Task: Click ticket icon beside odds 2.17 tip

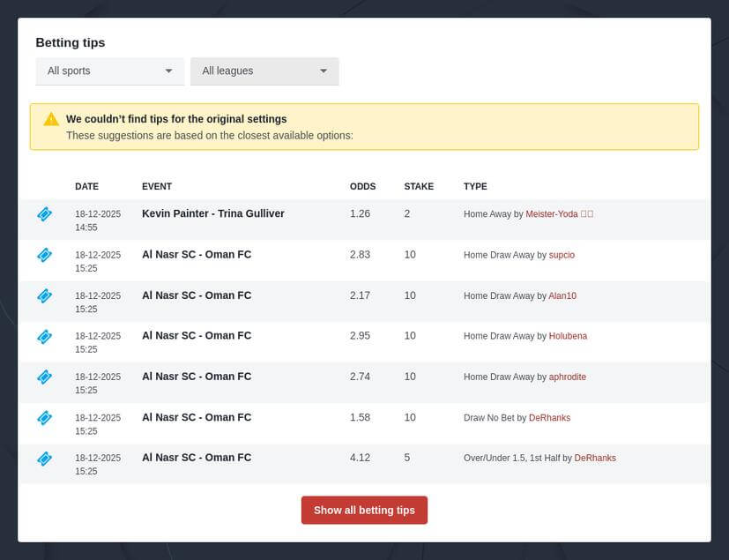Action: (44, 295)
